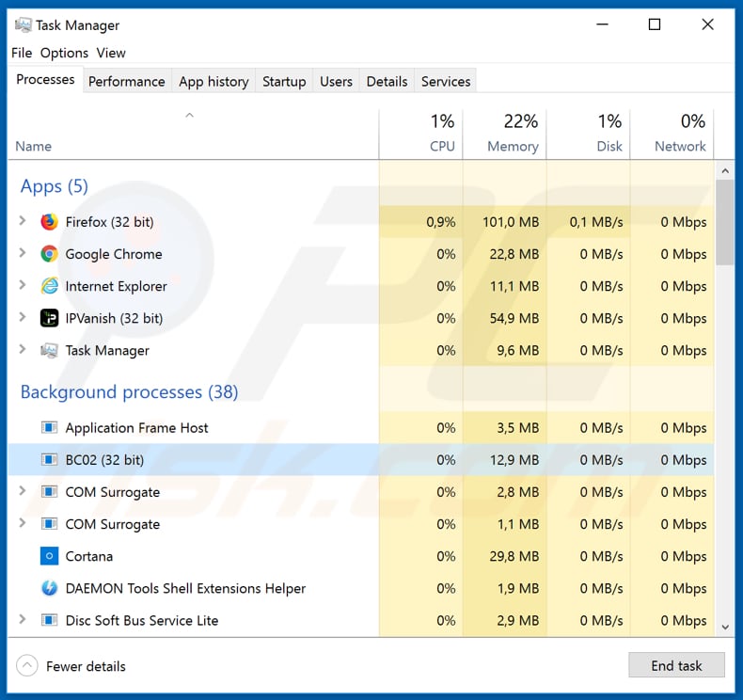Screen dimensions: 743x700
Task: Click the Apps (5) group heading
Action: 54,186
